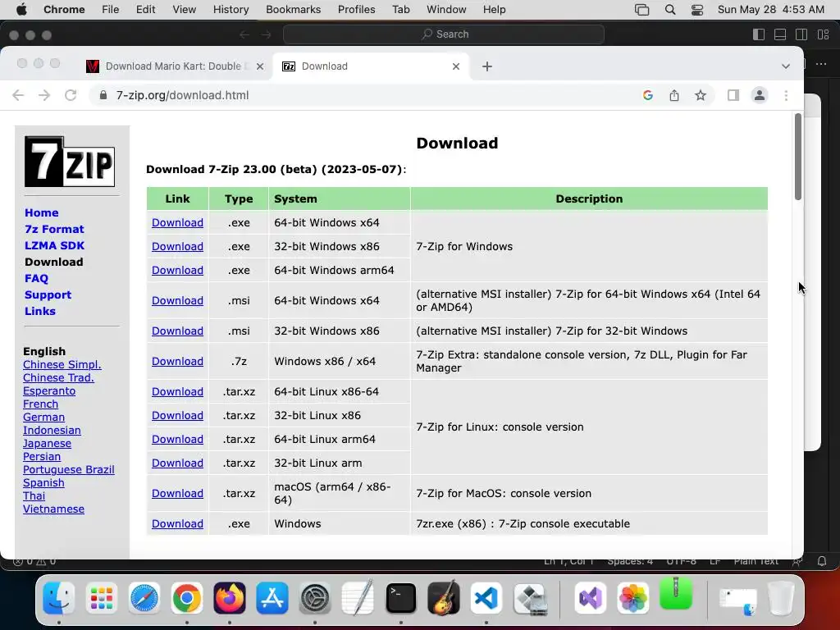This screenshot has width=840, height=630.
Task: Download 32-bit Linux arm tar.xz
Action: tap(177, 463)
